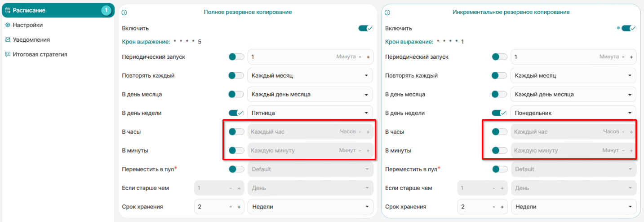Enable В день месяца in full backup panel
Image resolution: width=644 pixels, height=222 pixels.
236,95
